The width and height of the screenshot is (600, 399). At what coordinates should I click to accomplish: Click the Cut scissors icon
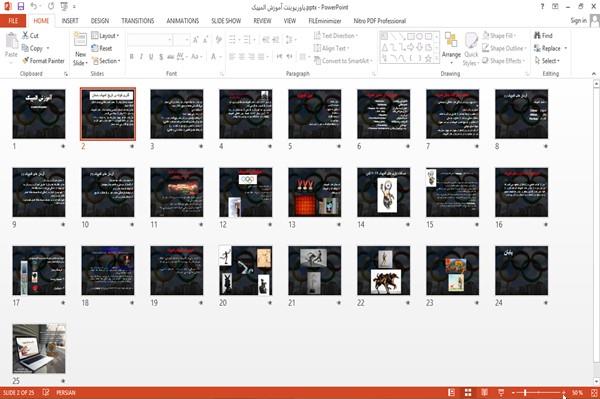[x=25, y=35]
